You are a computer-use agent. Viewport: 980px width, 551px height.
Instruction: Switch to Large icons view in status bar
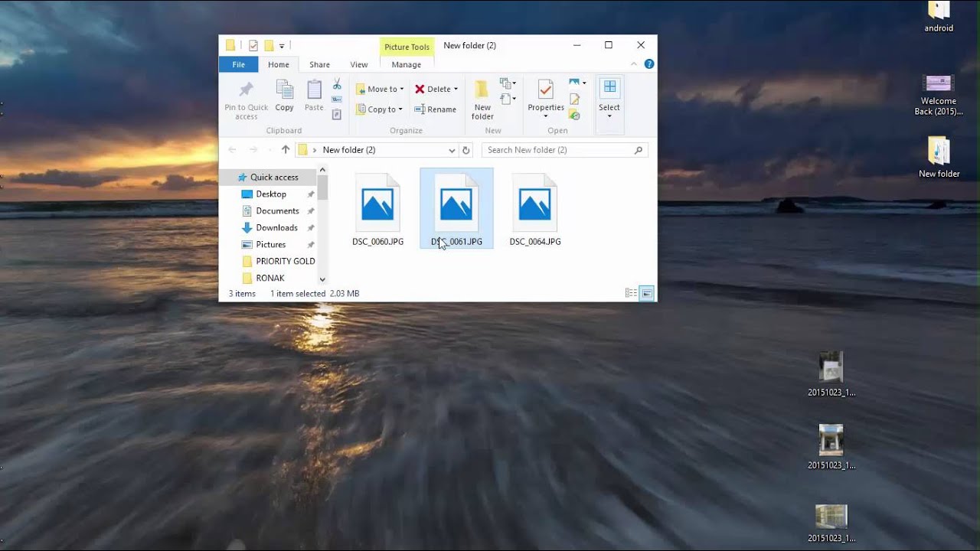tap(647, 293)
